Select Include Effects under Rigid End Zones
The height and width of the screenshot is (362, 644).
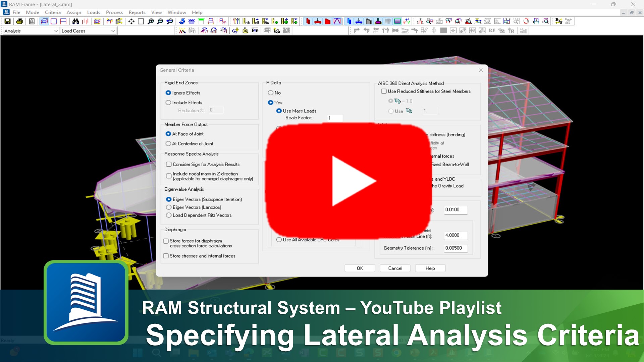pos(168,103)
